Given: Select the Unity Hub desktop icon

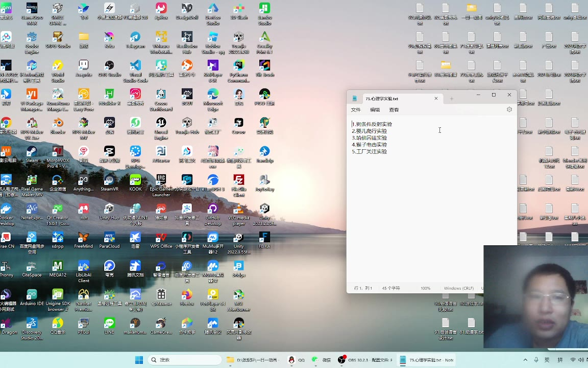Looking at the screenshot, I should click(x=110, y=212).
